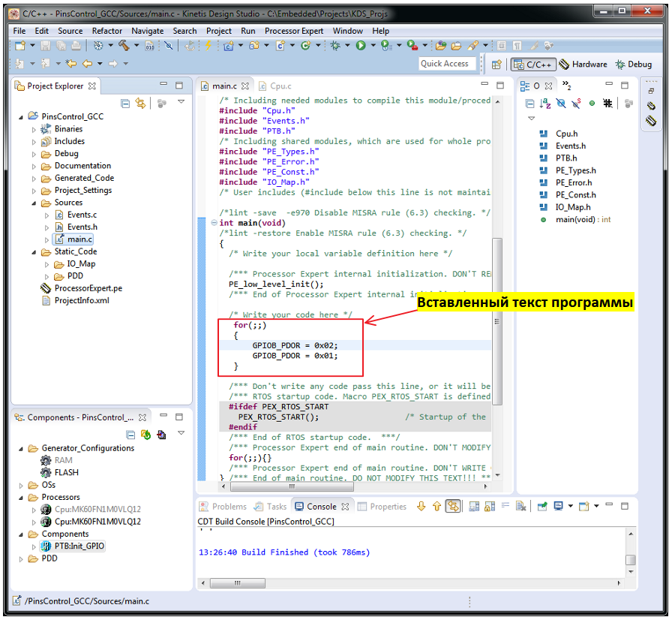This screenshot has width=672, height=620.
Task: Click Collapse All icon in Components view
Action: 130,435
